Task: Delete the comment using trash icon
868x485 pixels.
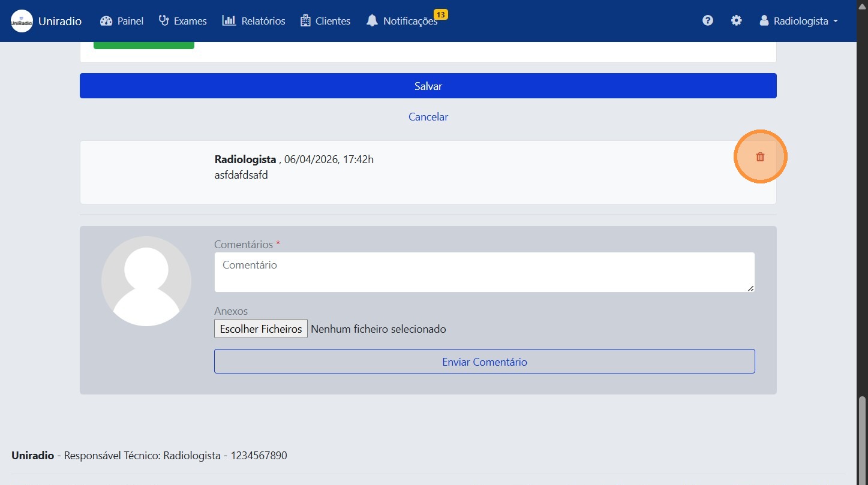Action: coord(760,157)
